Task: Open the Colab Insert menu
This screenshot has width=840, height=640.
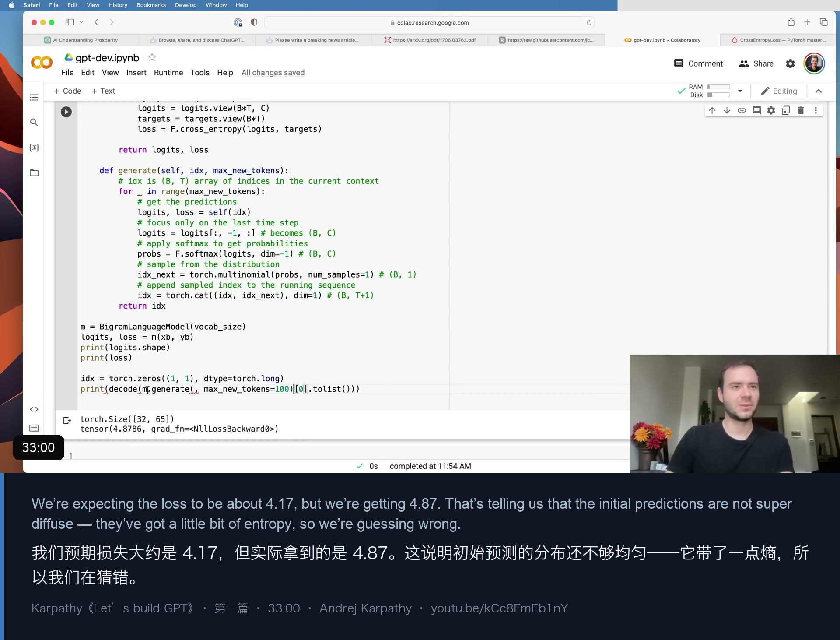Action: coord(136,73)
